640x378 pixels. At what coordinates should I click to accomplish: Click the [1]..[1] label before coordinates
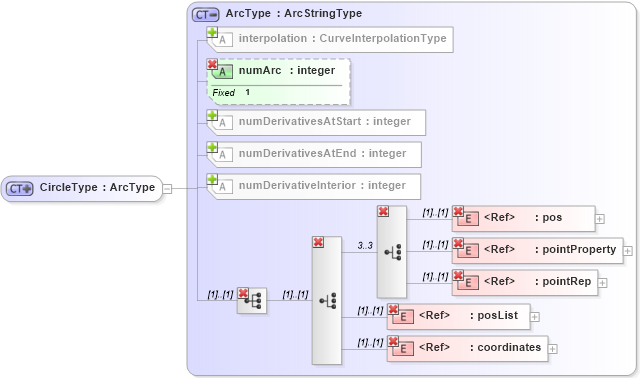pyautogui.click(x=371, y=342)
